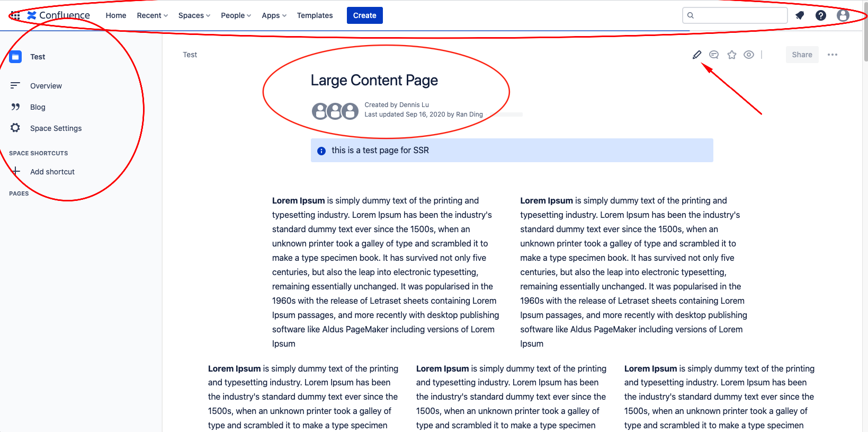Open the Overview label in the sidebar

point(46,86)
